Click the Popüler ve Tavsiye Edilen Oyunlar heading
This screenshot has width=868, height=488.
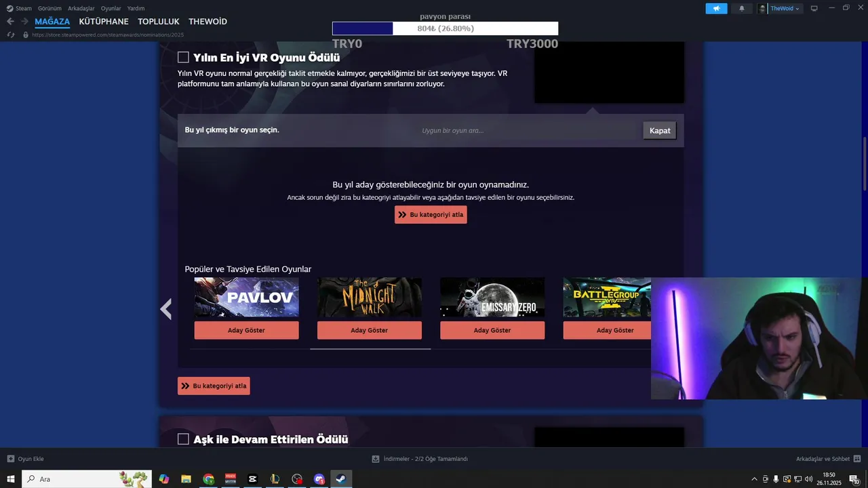[x=248, y=269]
